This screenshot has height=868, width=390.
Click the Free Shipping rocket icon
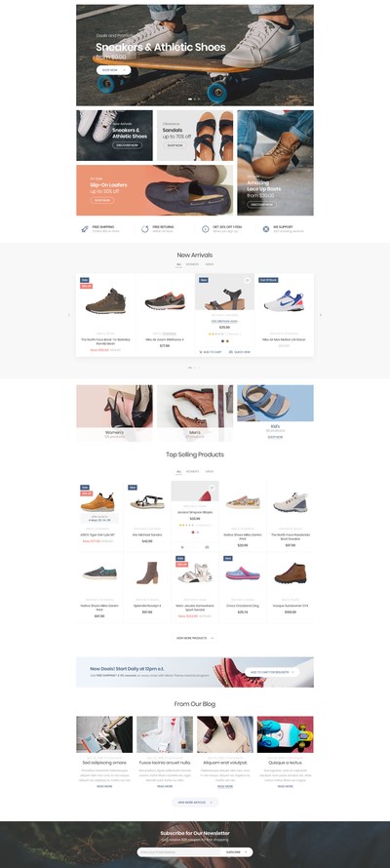85,229
